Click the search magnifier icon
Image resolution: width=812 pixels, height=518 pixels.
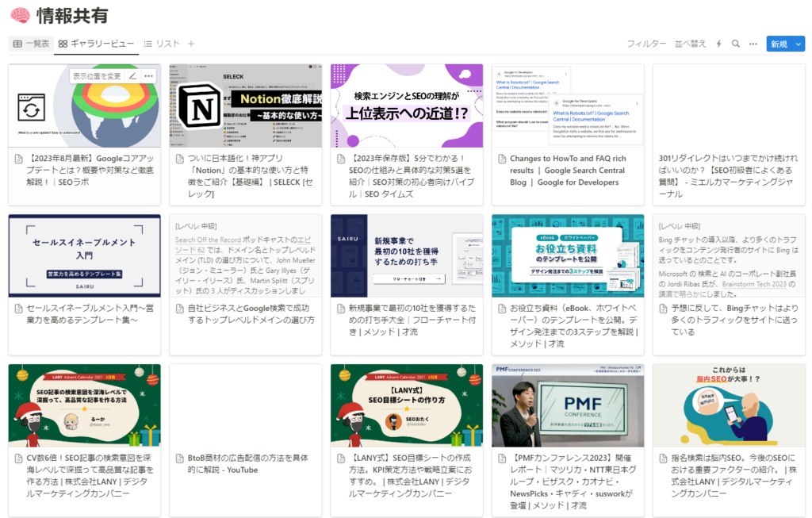pyautogui.click(x=735, y=44)
